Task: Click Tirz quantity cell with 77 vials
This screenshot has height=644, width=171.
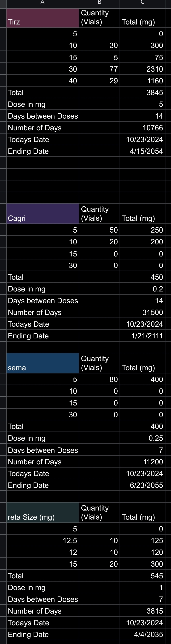Action: coord(99,69)
